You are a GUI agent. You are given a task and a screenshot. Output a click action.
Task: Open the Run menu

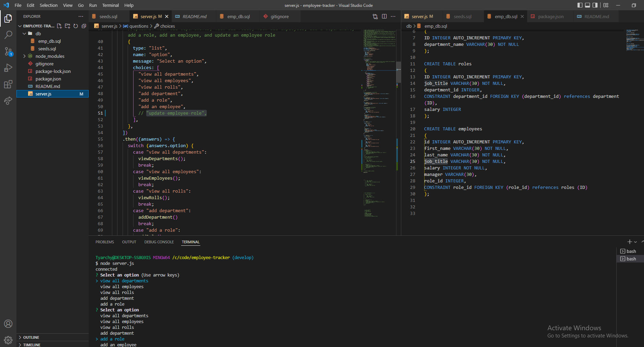[92, 5]
